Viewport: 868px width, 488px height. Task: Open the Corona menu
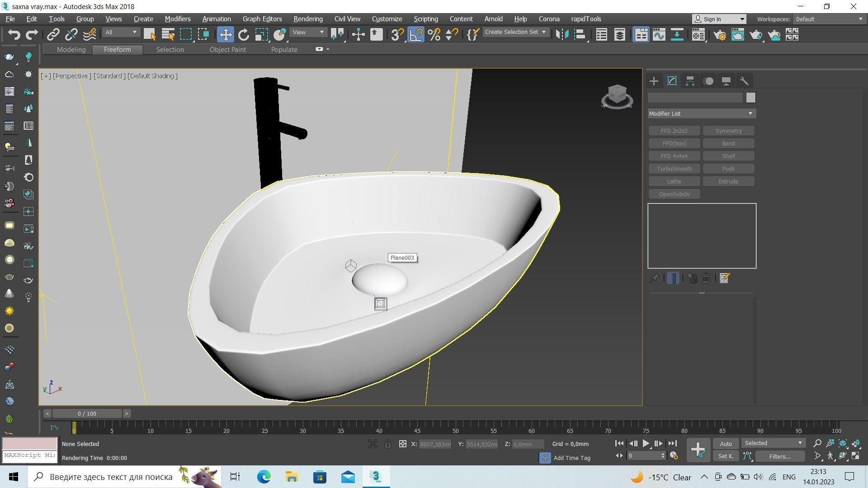(549, 19)
